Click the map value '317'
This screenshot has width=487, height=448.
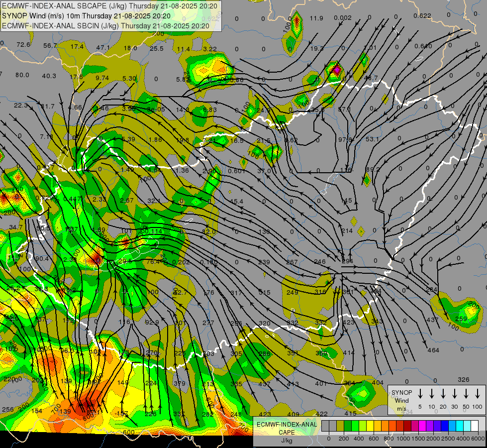click(236, 293)
